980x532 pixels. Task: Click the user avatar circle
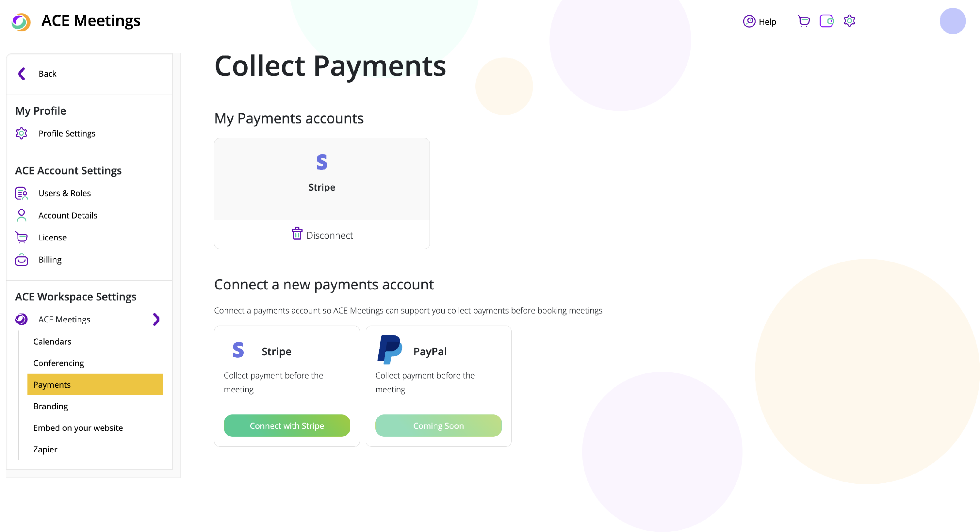(952, 21)
